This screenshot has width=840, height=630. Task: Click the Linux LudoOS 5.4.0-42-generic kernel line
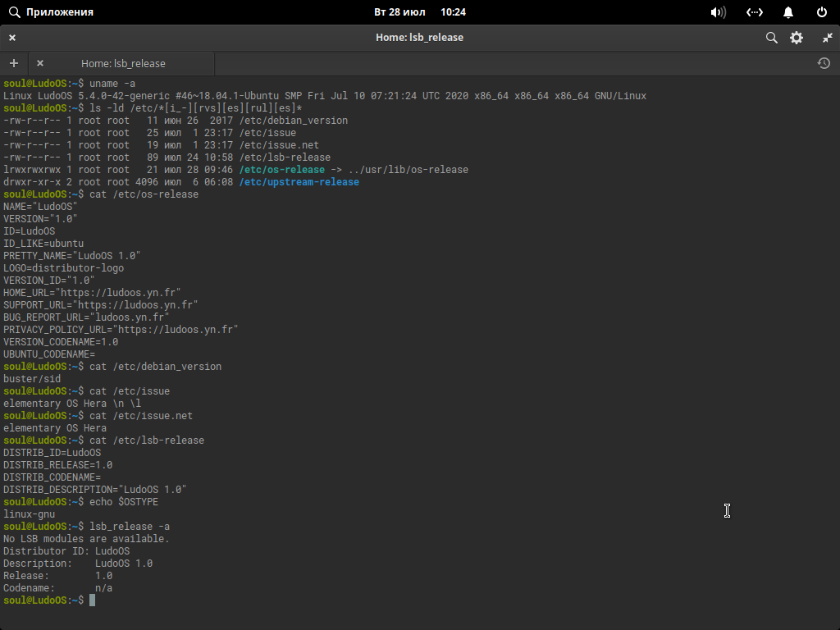[x=325, y=96]
